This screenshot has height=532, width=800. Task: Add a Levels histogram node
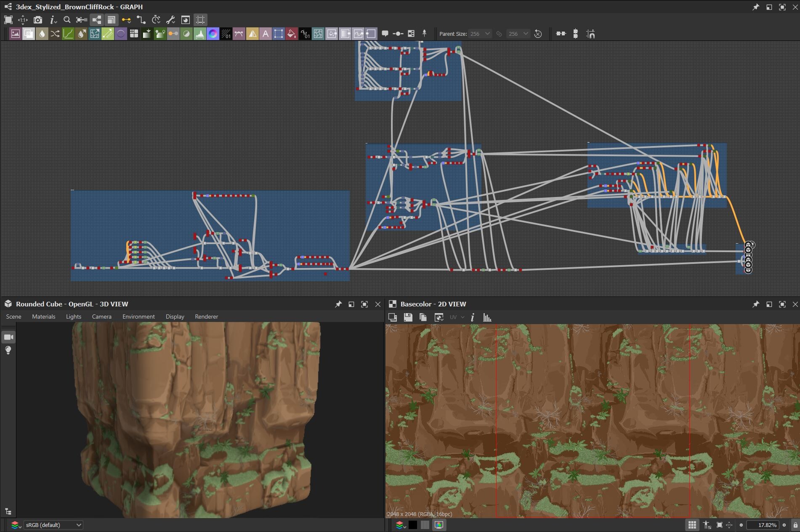(199, 34)
